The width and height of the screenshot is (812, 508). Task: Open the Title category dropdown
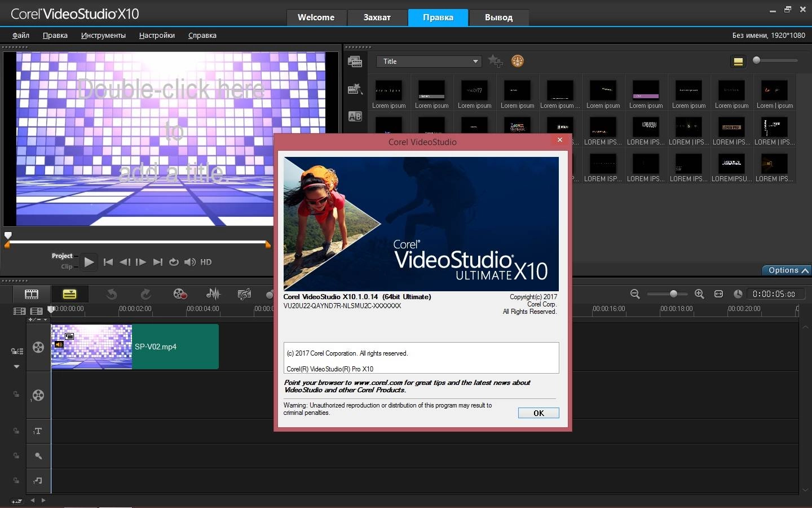pyautogui.click(x=429, y=61)
